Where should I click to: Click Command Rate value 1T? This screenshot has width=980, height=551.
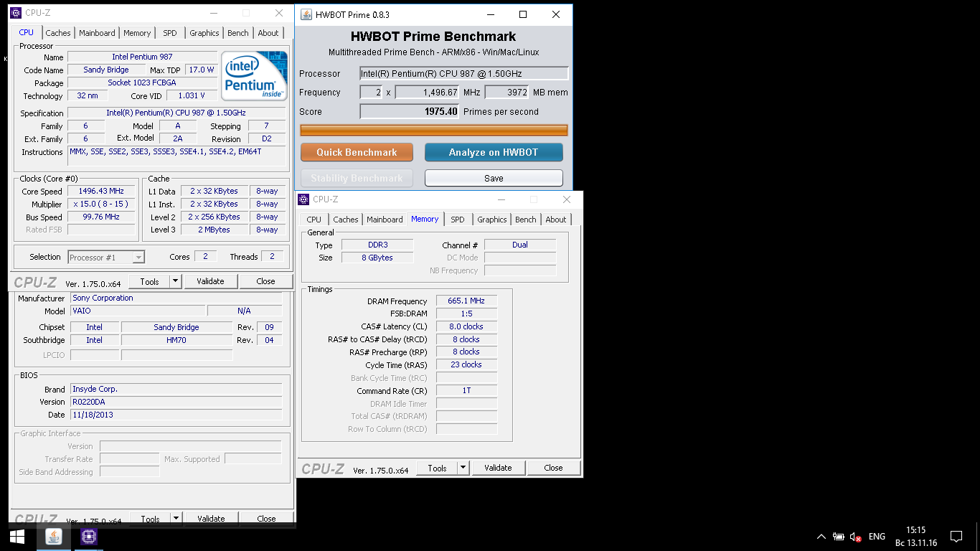(466, 390)
